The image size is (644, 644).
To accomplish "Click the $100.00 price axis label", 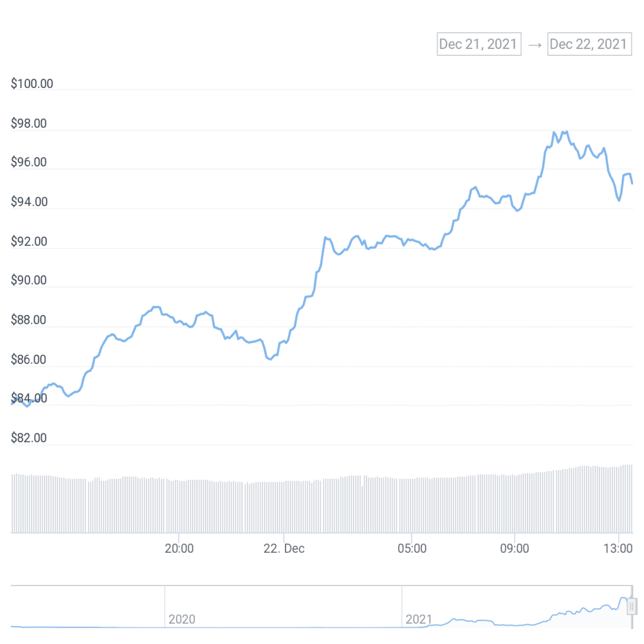I will tap(32, 84).
